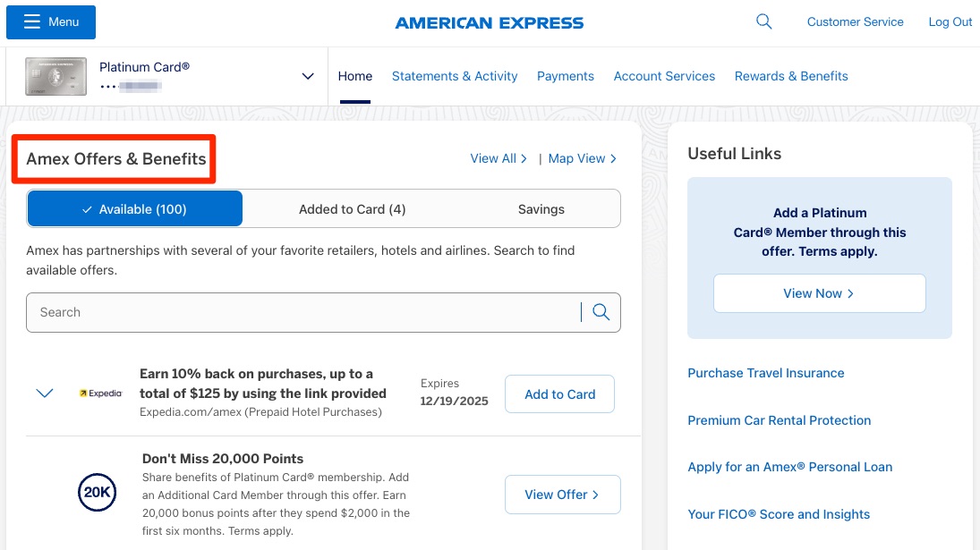
Task: Click the American Express wordmark logo
Action: pos(489,21)
